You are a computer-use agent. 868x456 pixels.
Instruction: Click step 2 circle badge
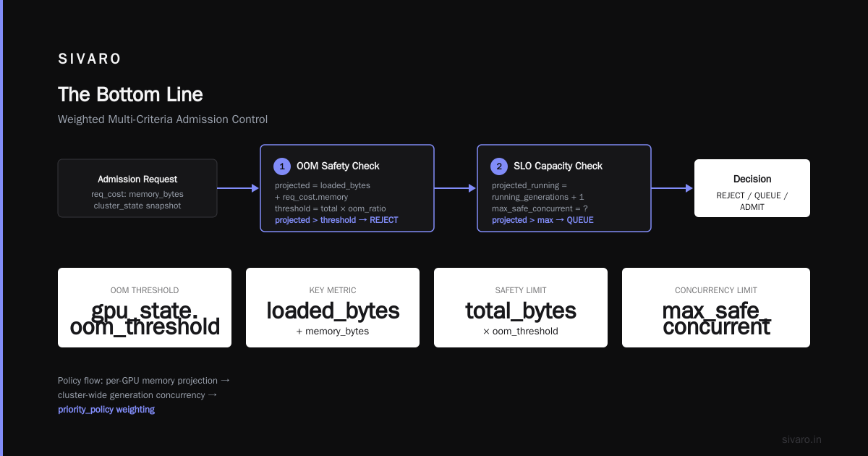pos(499,166)
